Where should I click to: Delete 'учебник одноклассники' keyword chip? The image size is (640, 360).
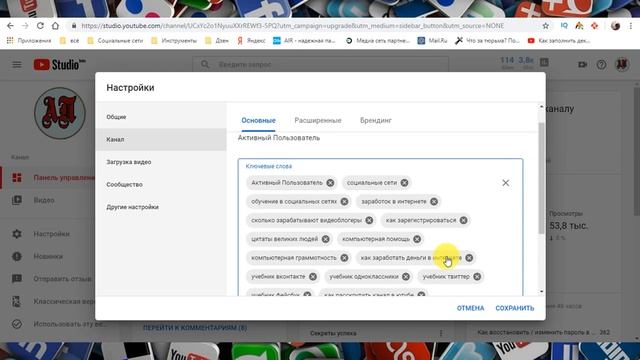click(x=406, y=277)
